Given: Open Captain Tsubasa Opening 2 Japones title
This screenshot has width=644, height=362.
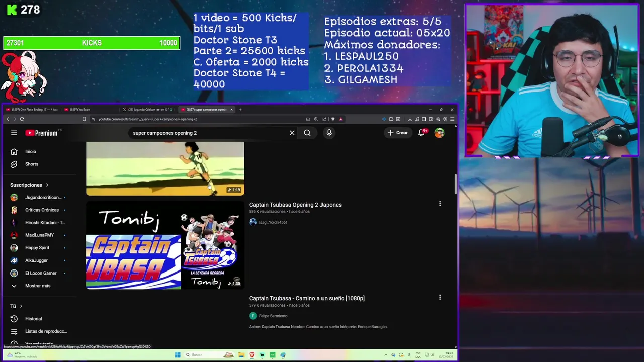Looking at the screenshot, I should point(295,205).
